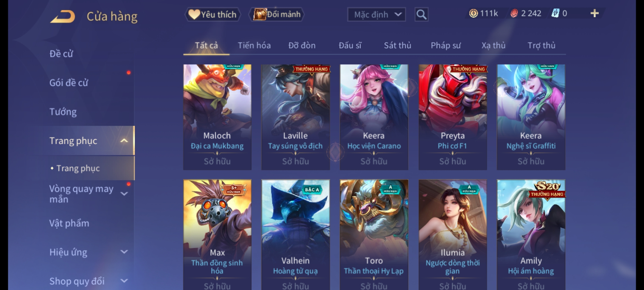
Task: Tap the gold coin currency icon
Action: 473,13
